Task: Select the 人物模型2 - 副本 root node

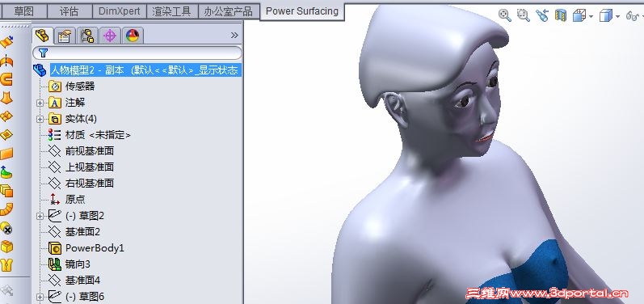Action: 145,70
